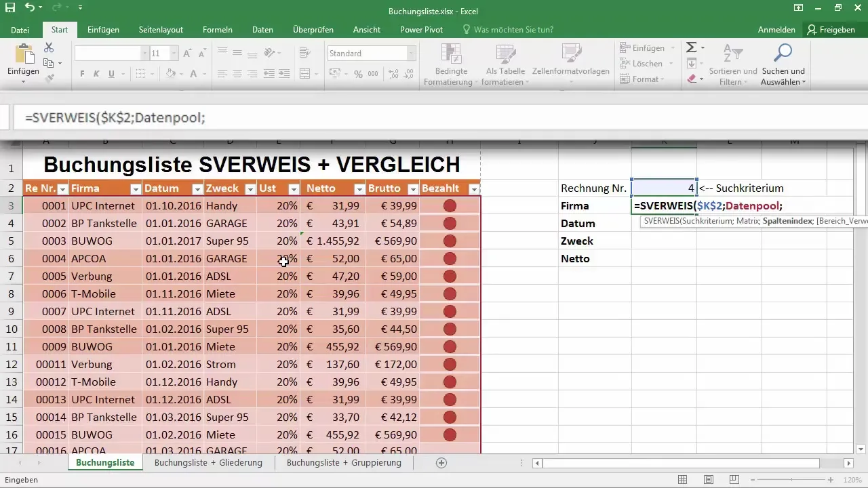Click the decrease indent icon
The image size is (868, 488).
[269, 74]
